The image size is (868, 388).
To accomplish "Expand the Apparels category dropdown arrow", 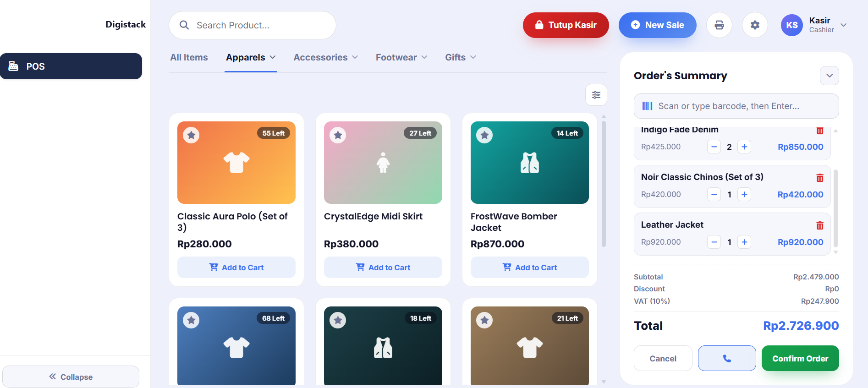I will [273, 57].
